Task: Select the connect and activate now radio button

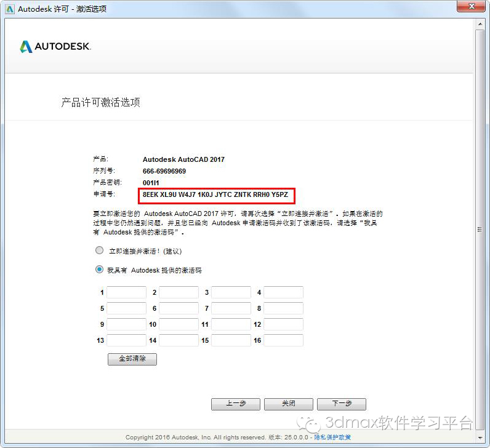Action: pos(99,250)
